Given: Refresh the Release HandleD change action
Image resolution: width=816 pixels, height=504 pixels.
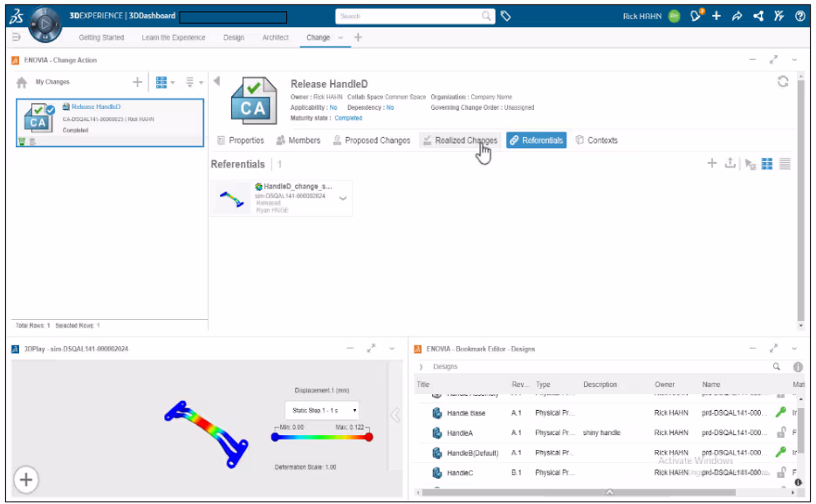Looking at the screenshot, I should [783, 82].
